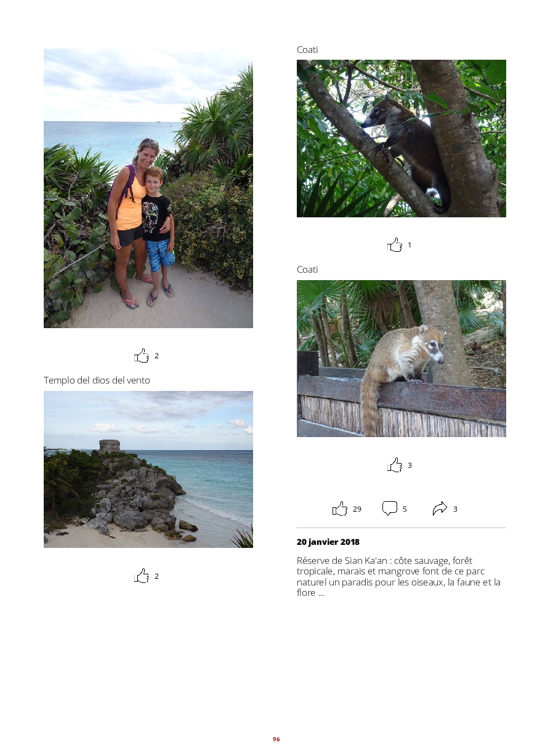Open the temple on rocky coast photo
Screen dimensions: 553x756
[x=148, y=469]
